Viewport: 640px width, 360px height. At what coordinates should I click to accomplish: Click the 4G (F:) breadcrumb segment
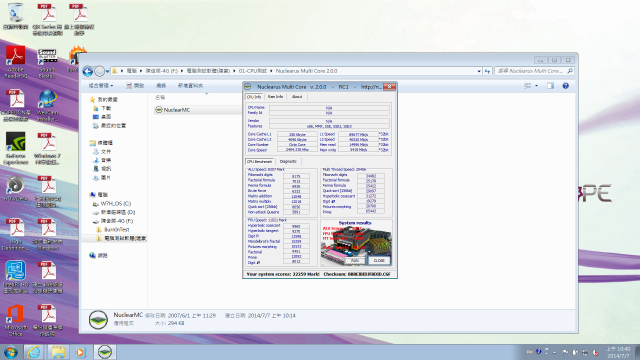point(162,71)
